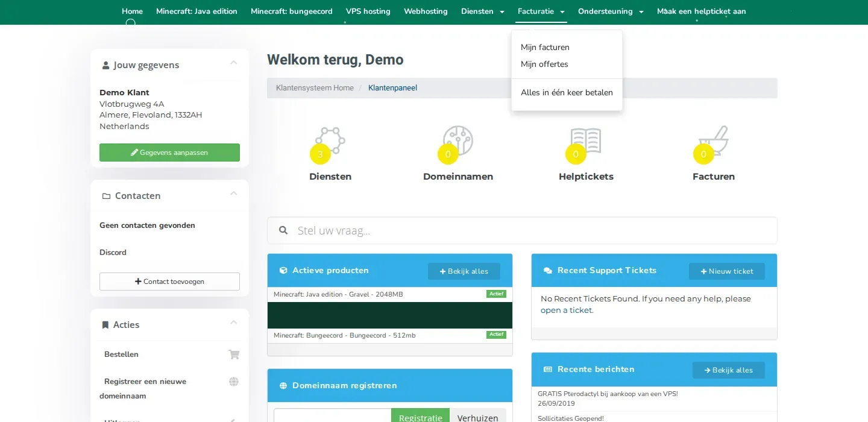Click the cube icon in Actieve producten header

coord(283,271)
